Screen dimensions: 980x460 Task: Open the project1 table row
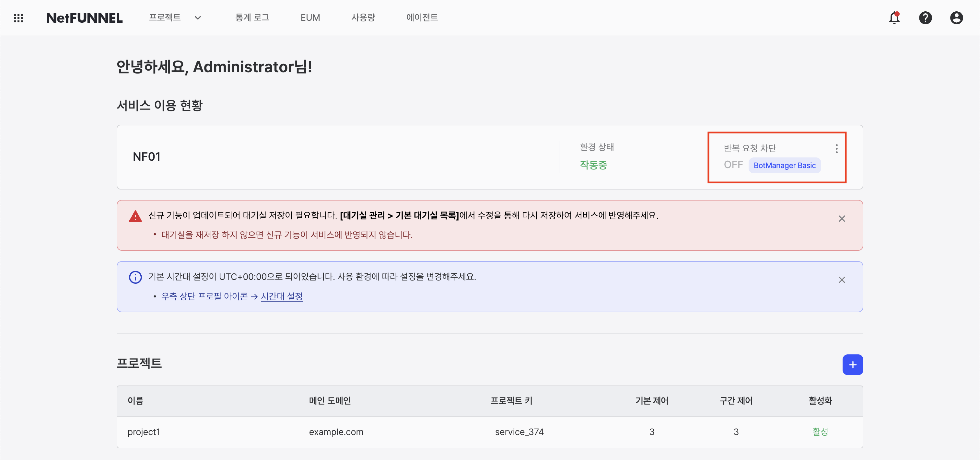coord(144,432)
